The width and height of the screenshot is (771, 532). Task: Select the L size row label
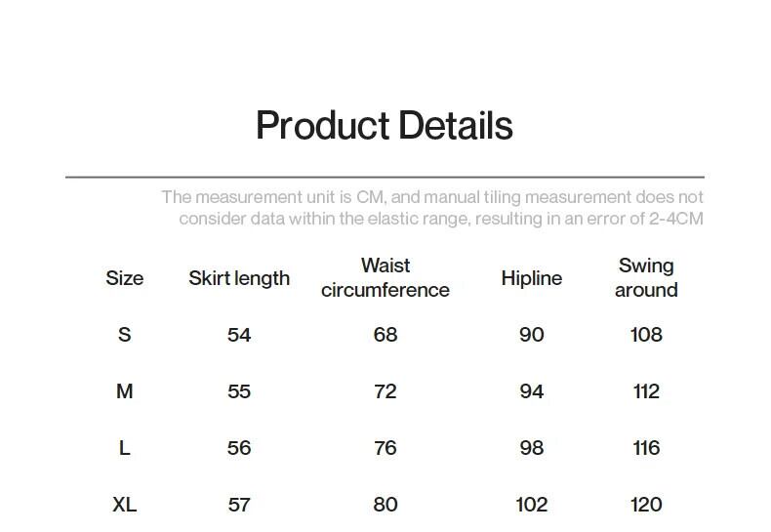coord(124,448)
